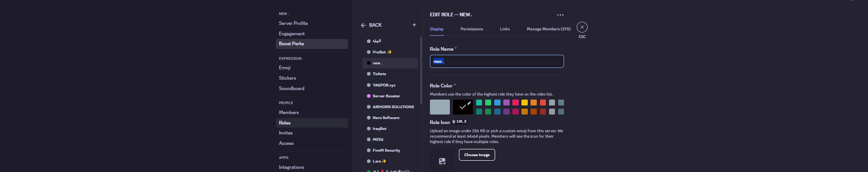Pick the teal color in top row

(479, 103)
